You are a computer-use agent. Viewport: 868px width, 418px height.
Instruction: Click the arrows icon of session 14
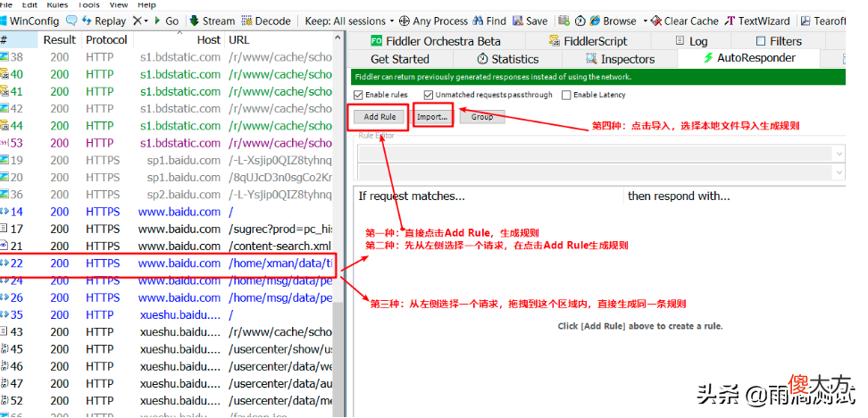pos(4,212)
